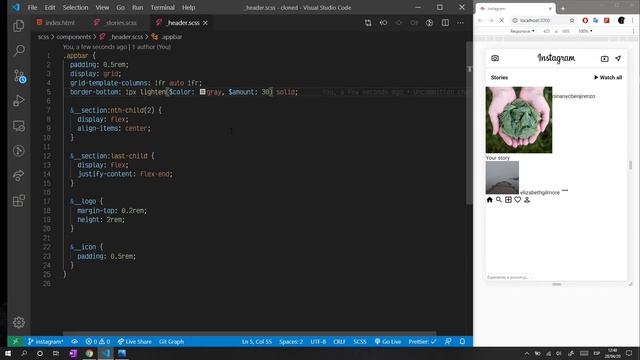Open Source Control view in activity bar
The height and width of the screenshot is (360, 640).
click(19, 76)
